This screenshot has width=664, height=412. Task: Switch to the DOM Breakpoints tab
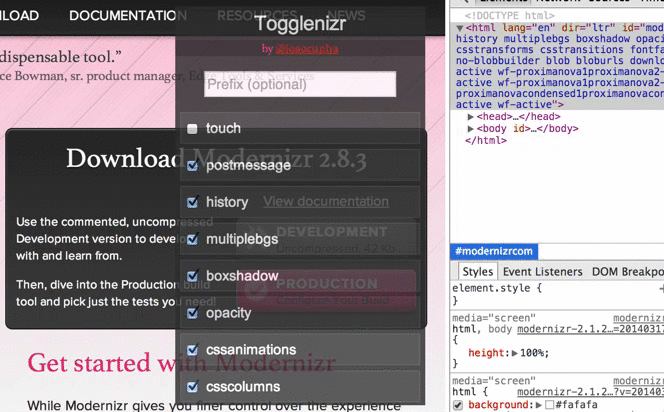[x=628, y=271]
